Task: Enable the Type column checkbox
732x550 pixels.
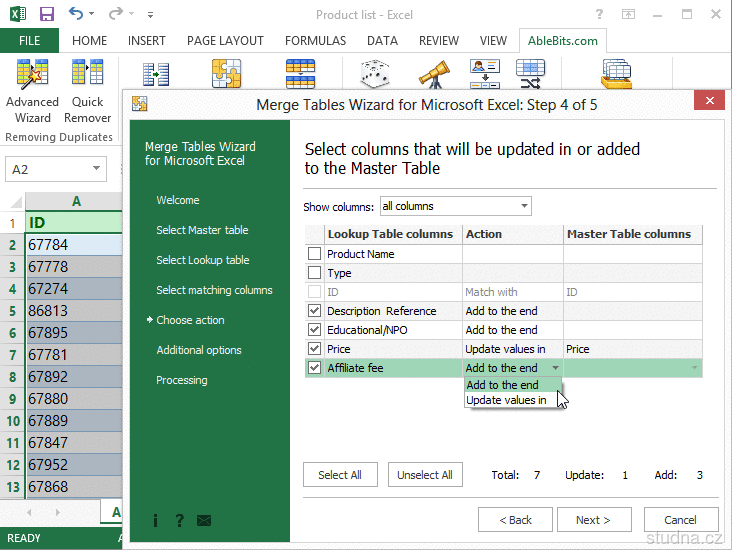Action: pos(315,273)
